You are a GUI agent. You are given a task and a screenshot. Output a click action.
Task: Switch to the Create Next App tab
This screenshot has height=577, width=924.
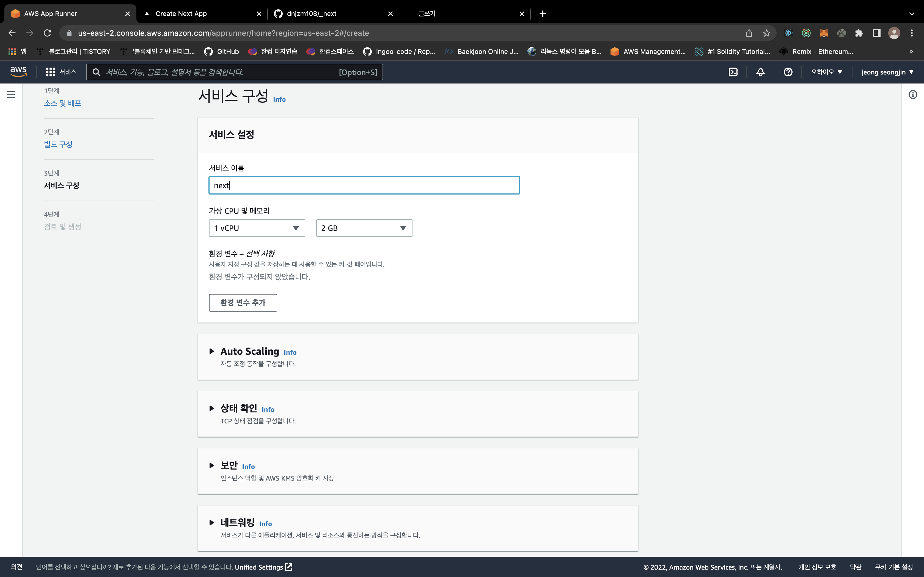[x=181, y=14]
